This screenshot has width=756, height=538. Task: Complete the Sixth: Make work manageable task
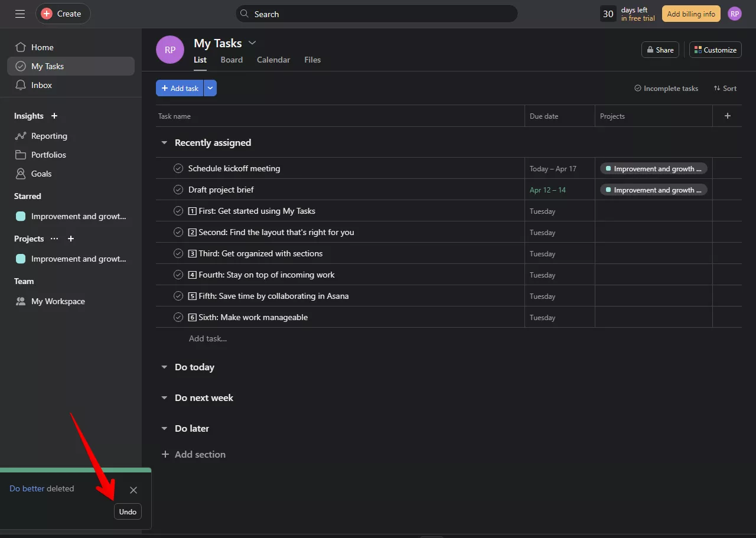[x=178, y=317]
